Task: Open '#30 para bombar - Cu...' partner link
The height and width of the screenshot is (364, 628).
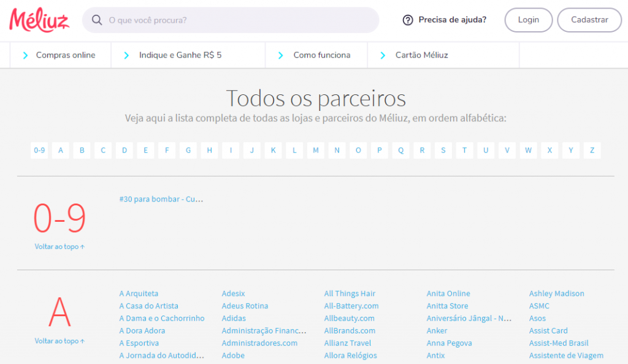Action: pos(161,199)
